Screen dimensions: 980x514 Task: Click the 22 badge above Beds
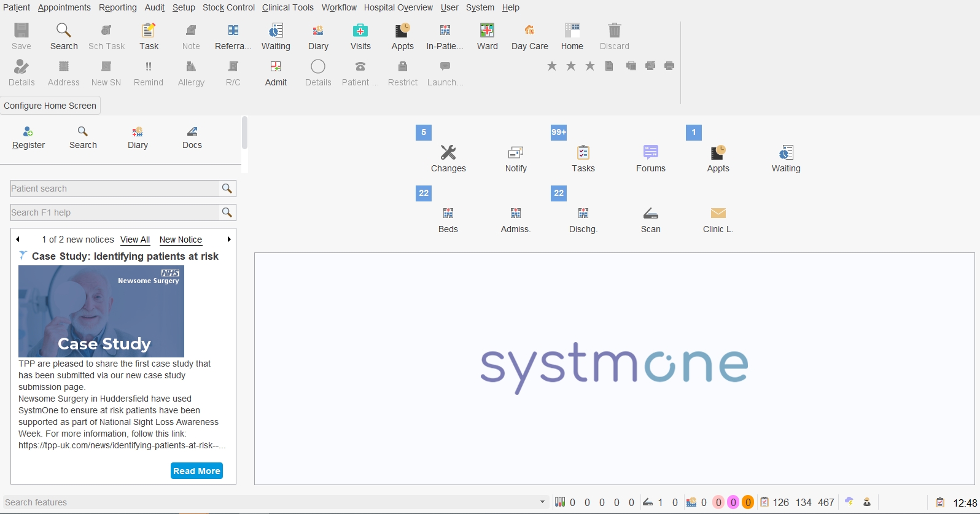(x=424, y=193)
